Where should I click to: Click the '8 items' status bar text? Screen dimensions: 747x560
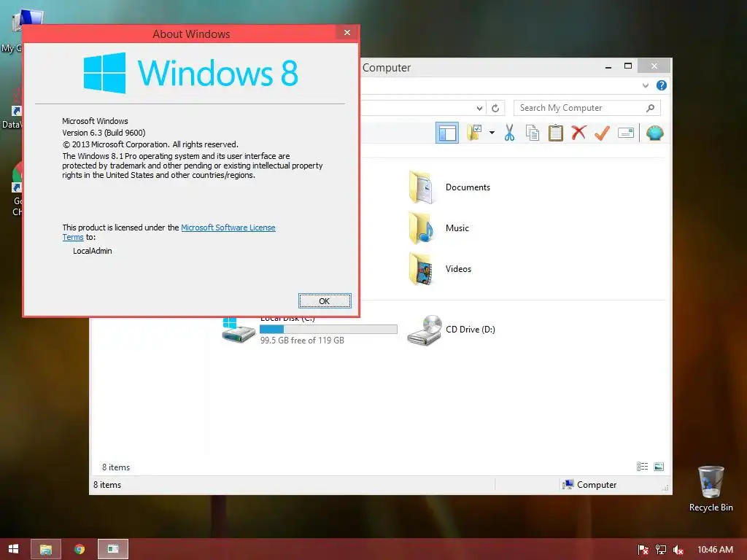tap(107, 485)
